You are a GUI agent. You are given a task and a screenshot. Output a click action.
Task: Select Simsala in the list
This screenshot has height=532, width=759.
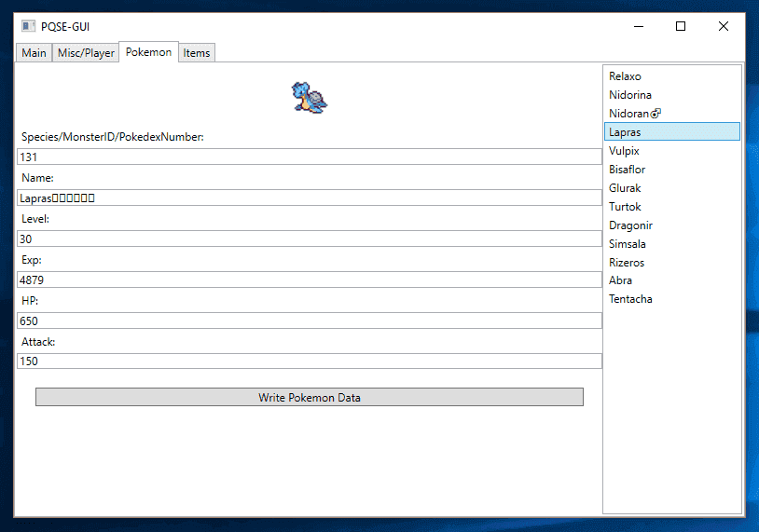click(672, 244)
